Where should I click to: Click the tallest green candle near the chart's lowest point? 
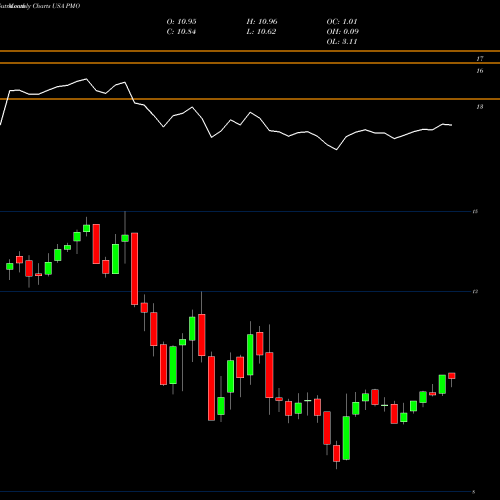pos(346,438)
